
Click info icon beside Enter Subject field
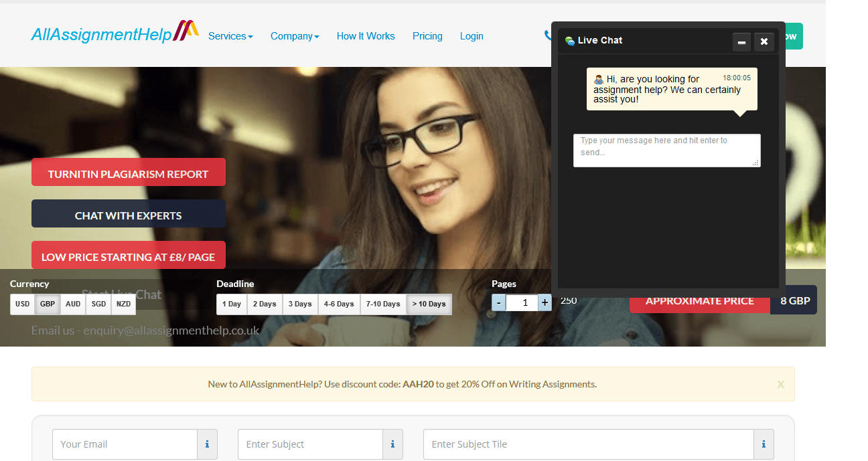(392, 444)
